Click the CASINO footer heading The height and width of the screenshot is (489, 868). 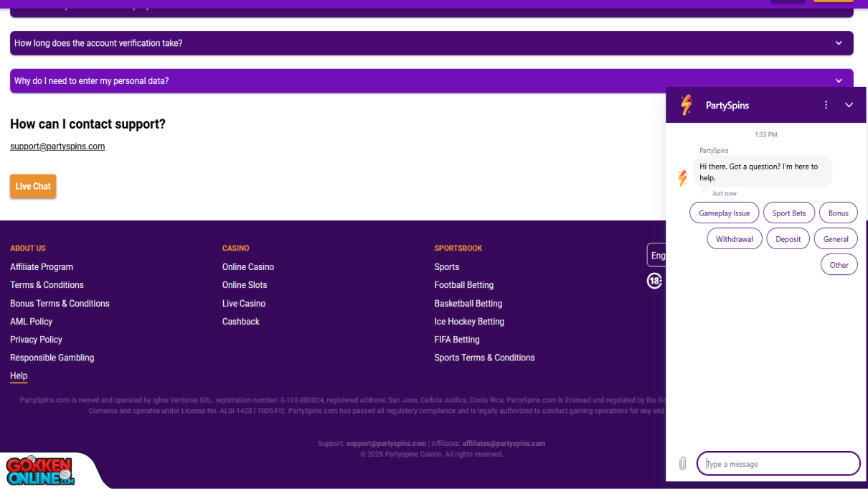click(236, 248)
